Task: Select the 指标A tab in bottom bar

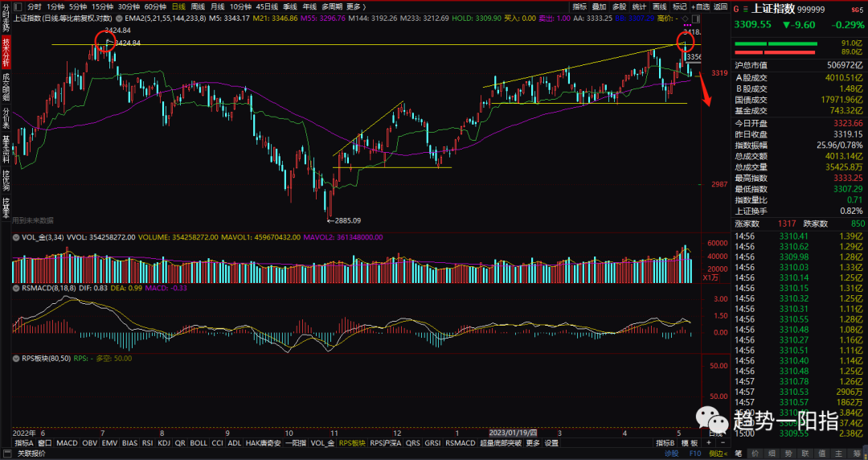Action: pyautogui.click(x=24, y=443)
